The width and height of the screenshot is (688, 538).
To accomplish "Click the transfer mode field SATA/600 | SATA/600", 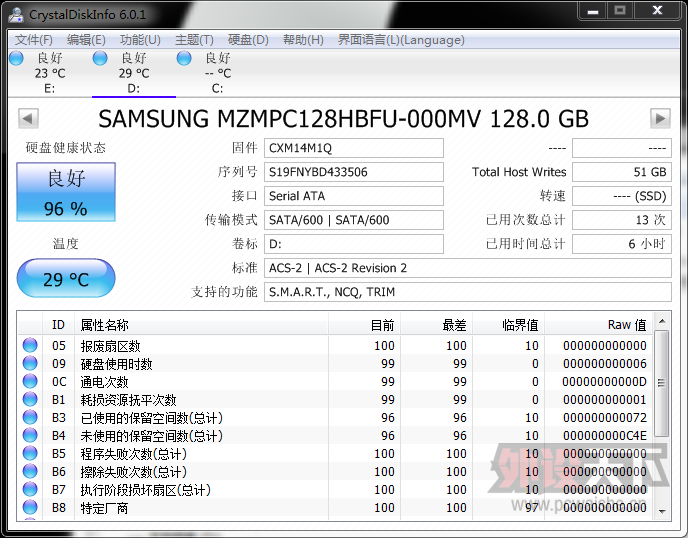I will coord(354,220).
